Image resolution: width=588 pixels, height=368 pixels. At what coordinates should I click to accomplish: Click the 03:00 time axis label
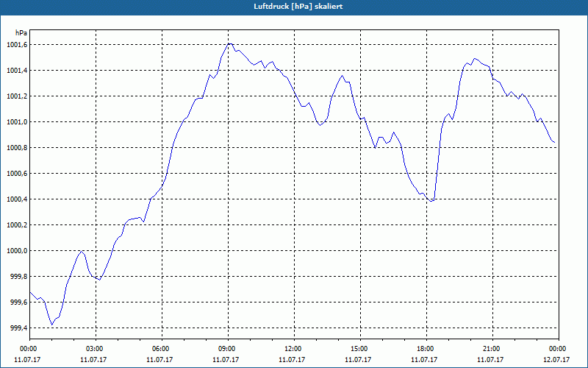click(96, 349)
